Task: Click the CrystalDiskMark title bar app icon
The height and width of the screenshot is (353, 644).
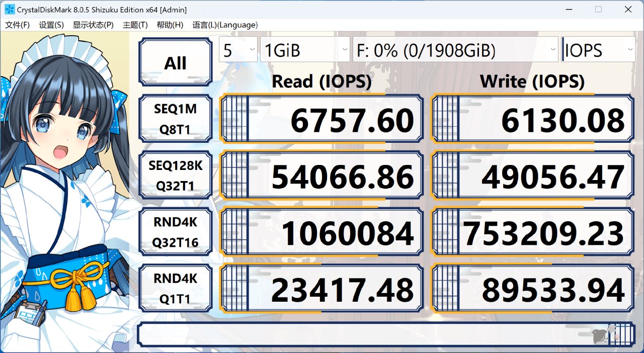Action: tap(9, 9)
